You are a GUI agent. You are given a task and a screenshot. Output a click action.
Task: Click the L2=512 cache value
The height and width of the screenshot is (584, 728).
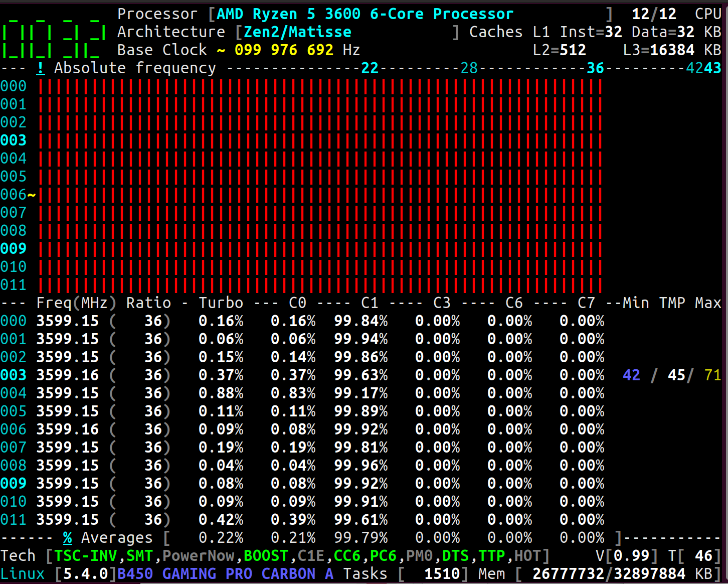coord(560,50)
